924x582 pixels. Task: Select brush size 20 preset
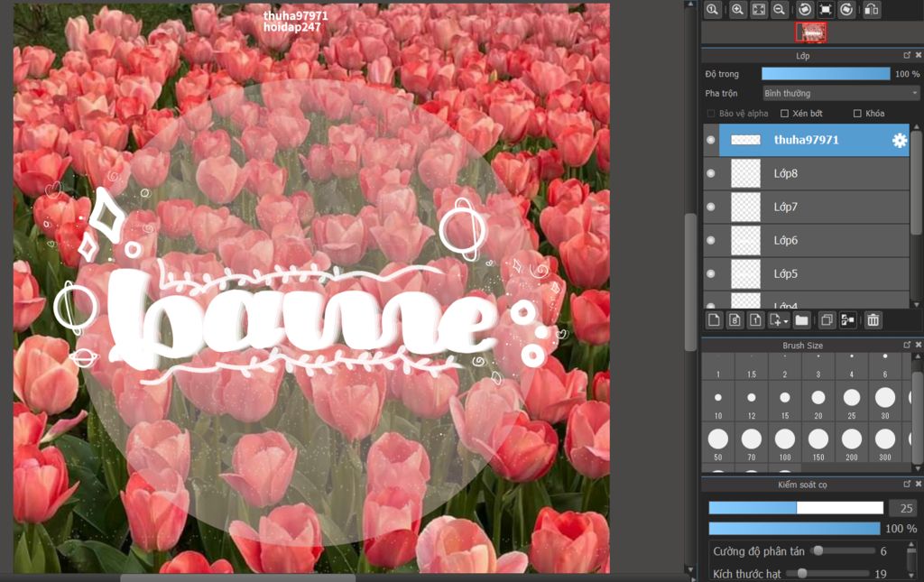pos(818,402)
